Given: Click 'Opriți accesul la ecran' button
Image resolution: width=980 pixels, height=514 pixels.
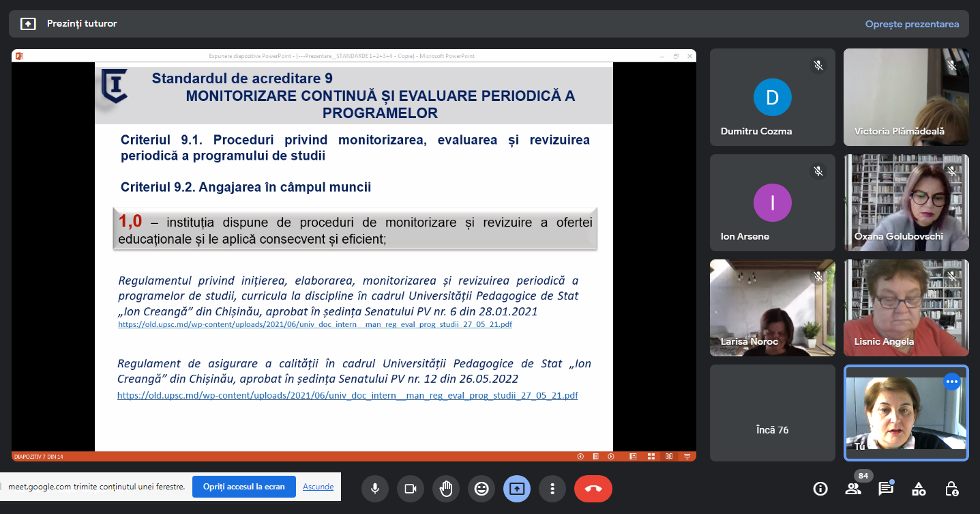Looking at the screenshot, I should coord(243,487).
